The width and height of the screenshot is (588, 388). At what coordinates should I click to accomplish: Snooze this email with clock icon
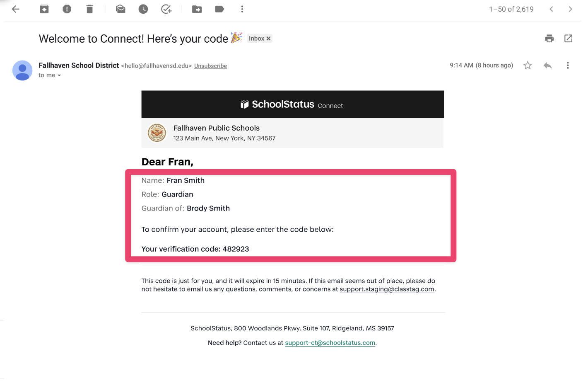coord(143,9)
